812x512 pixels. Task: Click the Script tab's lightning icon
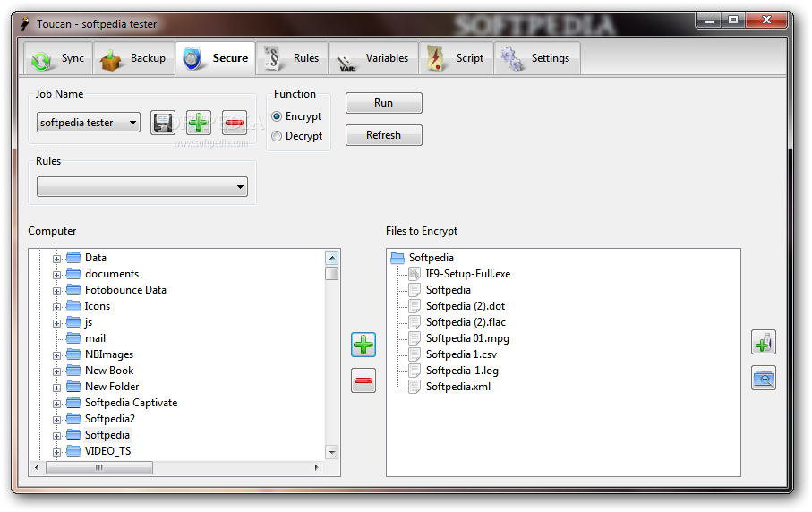click(x=435, y=58)
